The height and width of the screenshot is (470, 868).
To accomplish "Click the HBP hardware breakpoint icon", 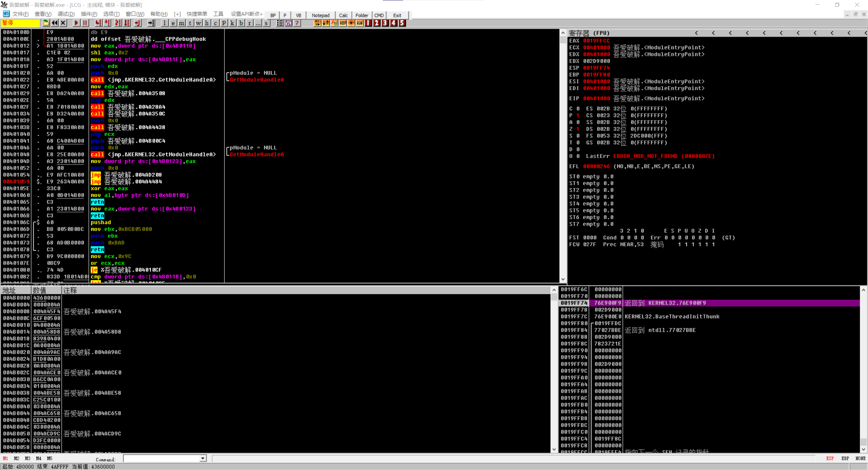I will 343,23.
